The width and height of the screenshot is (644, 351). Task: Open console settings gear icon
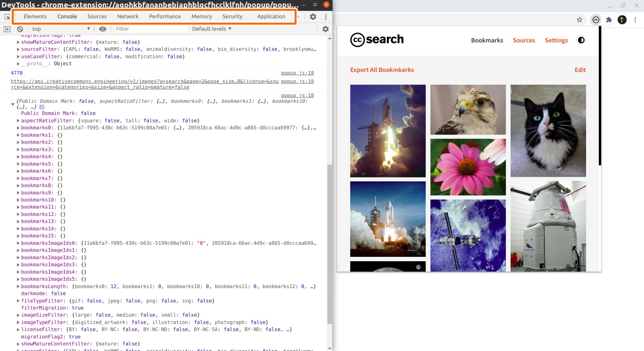[326, 29]
